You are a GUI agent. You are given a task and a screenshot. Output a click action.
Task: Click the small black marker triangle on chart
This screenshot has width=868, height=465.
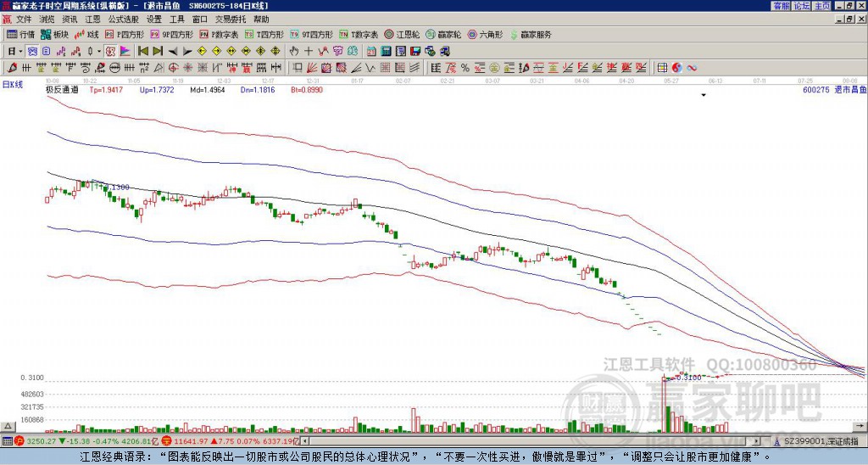coord(704,95)
